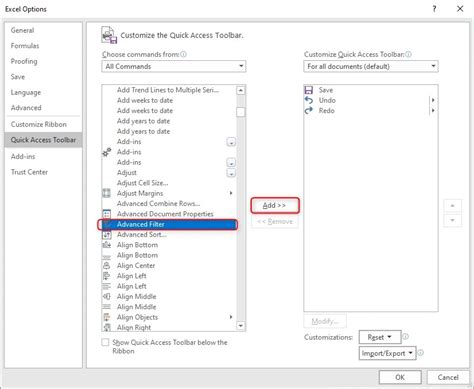This screenshot has width=474, height=389.
Task: Click the help question mark in title bar
Action: 434,9
